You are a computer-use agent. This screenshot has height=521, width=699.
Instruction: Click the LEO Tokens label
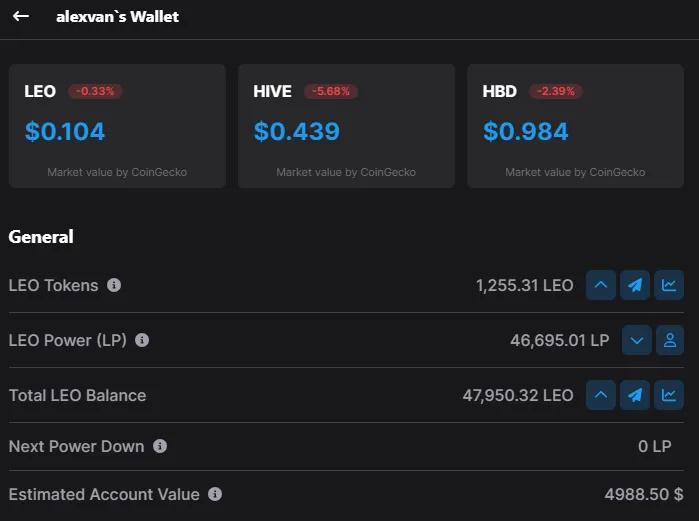53,285
